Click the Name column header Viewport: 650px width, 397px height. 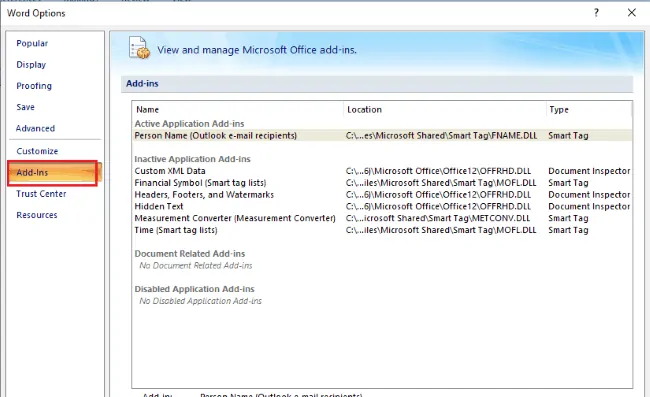pos(238,109)
